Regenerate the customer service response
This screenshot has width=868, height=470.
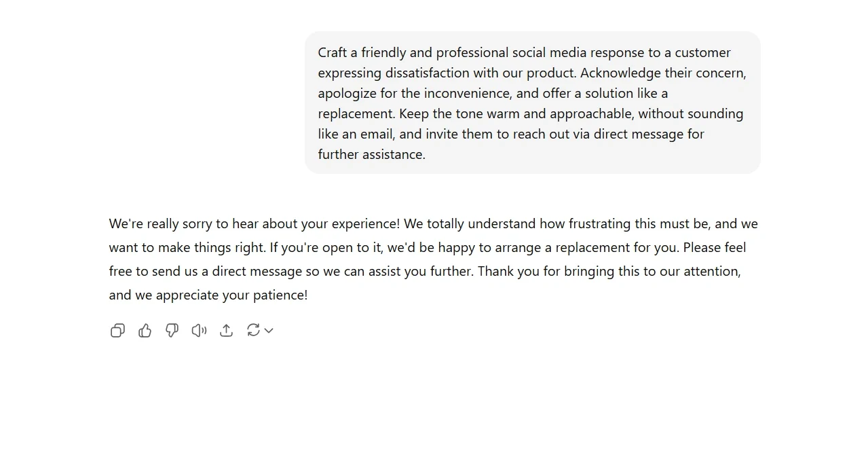coord(253,330)
